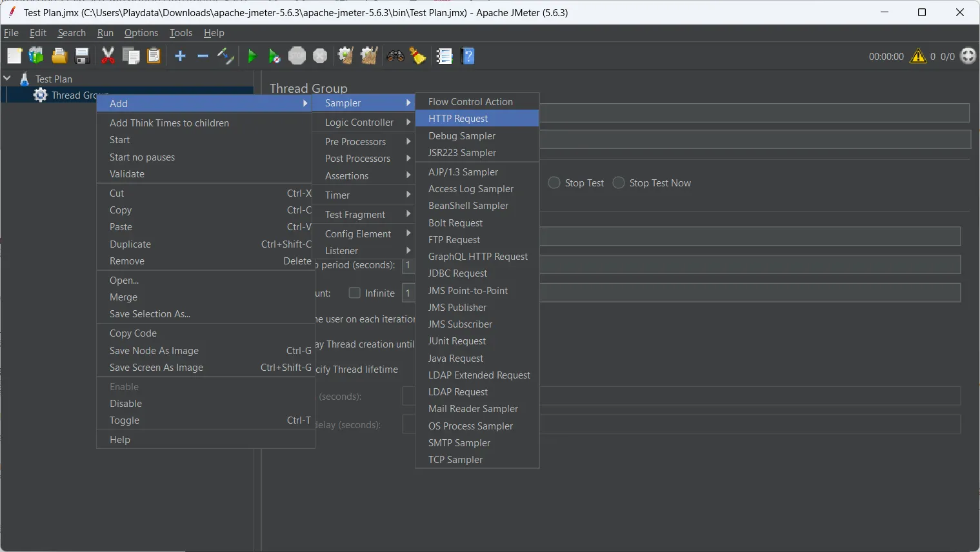Viewport: 980px width, 552px height.
Task: Click the Test Plan tree node icon
Action: (25, 79)
